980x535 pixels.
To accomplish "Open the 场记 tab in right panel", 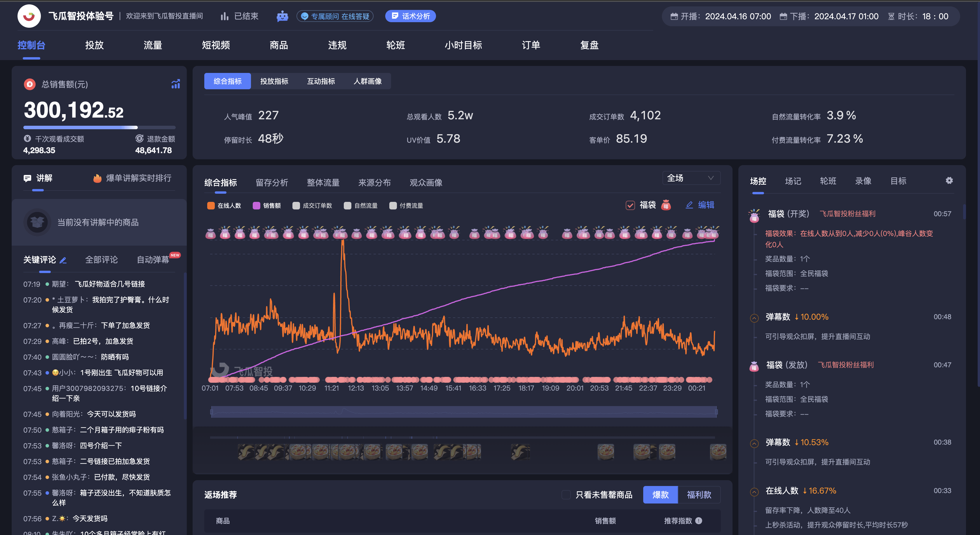I will point(793,181).
